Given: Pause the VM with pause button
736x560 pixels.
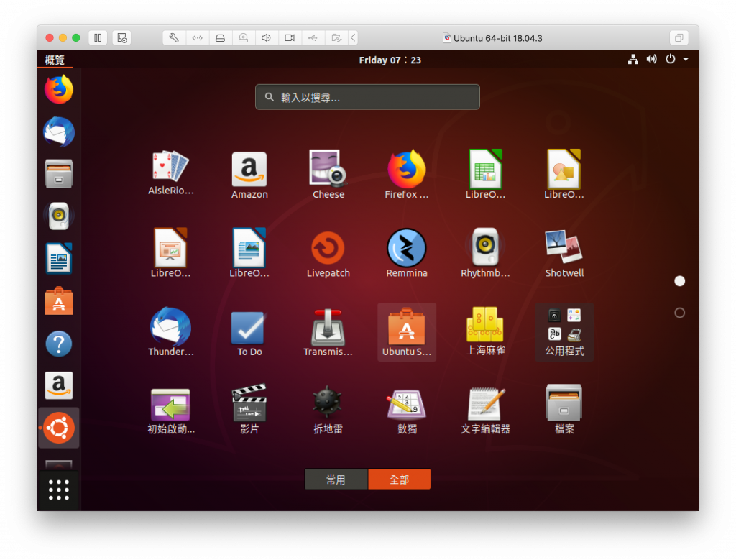Looking at the screenshot, I should (x=98, y=38).
